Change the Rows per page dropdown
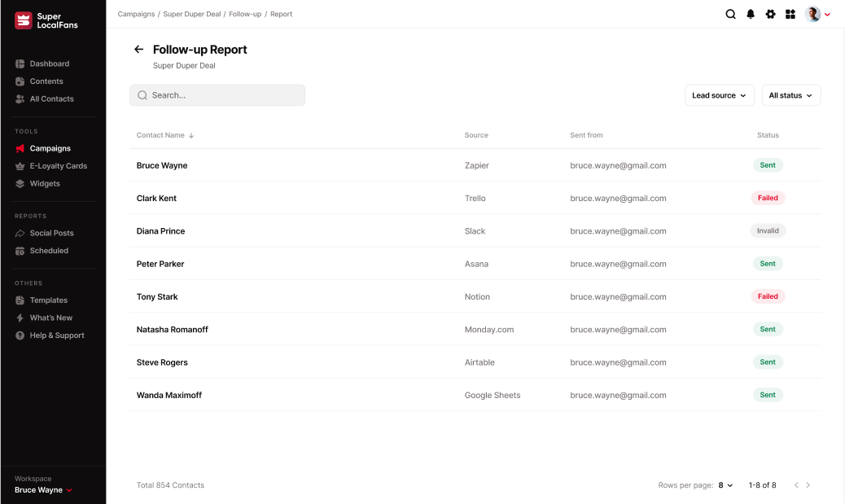 (x=725, y=485)
